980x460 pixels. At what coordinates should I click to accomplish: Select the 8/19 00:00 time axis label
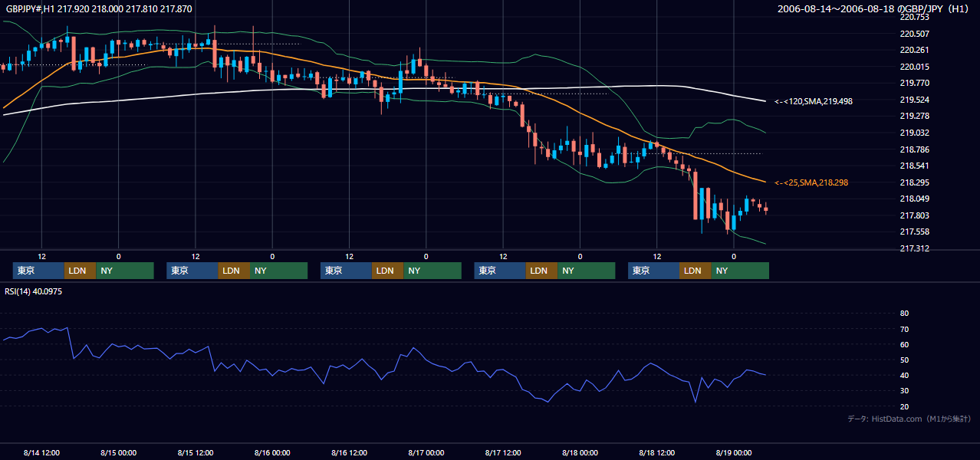pos(734,452)
